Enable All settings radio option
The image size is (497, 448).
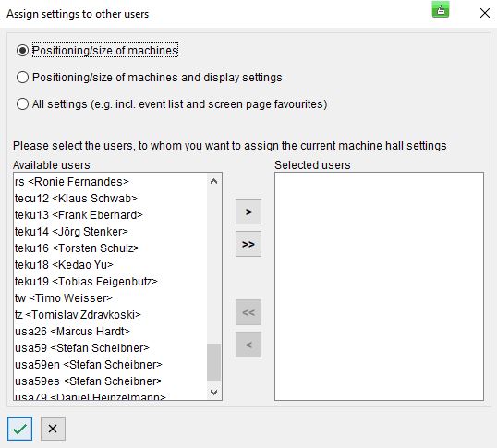[x=22, y=104]
